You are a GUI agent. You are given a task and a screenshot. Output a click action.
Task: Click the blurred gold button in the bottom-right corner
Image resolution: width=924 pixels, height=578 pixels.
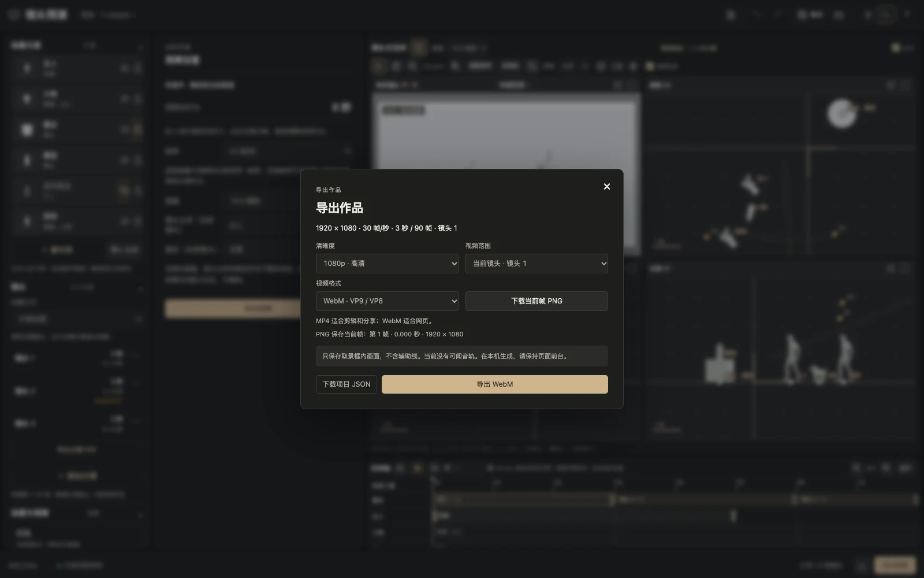click(x=895, y=565)
